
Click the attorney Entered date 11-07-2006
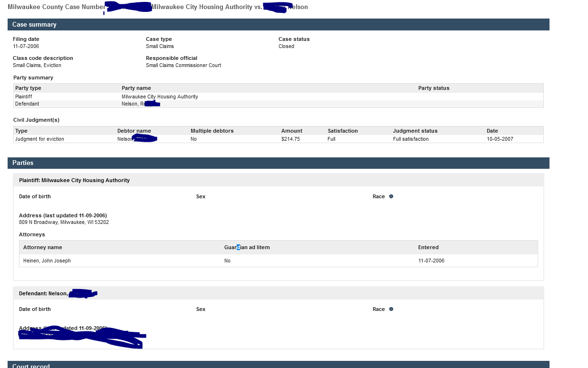coord(431,261)
